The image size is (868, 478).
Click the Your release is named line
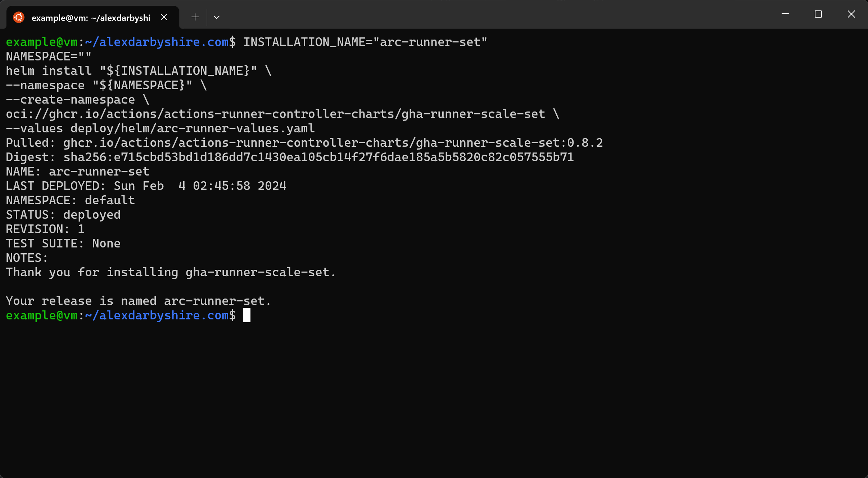point(139,301)
